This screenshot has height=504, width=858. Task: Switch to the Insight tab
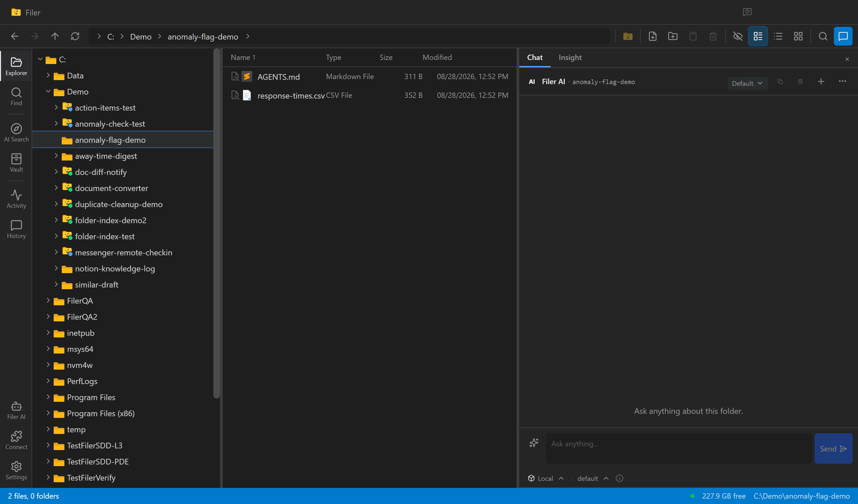(570, 58)
